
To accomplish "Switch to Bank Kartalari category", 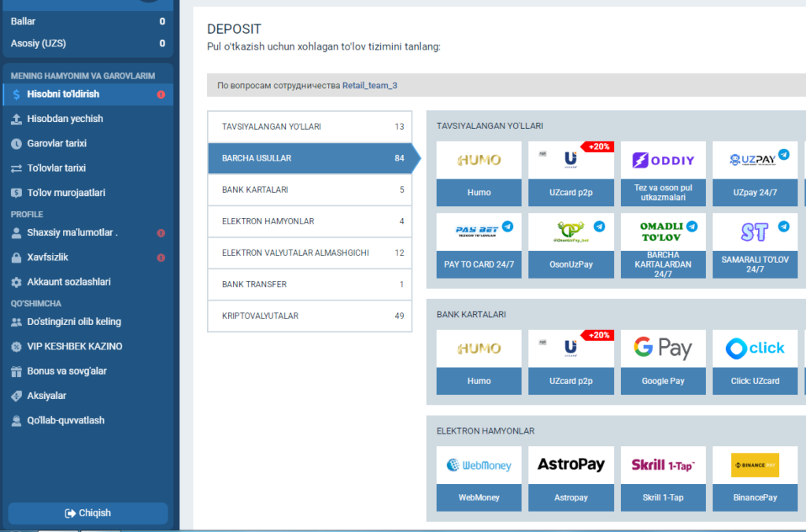I will coord(309,190).
